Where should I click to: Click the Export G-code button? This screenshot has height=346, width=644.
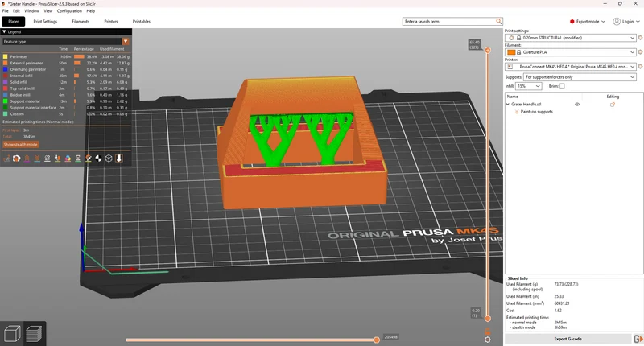point(568,339)
